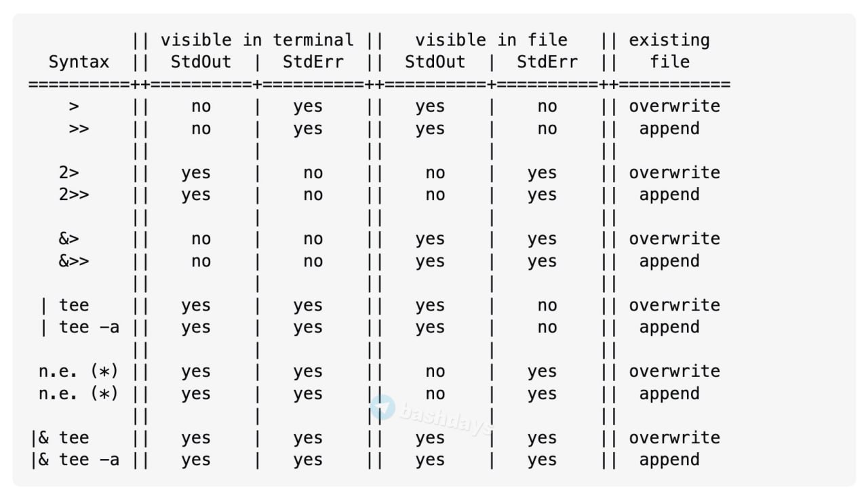Screen dimensions: 868x499
Task: Select the '|& tee -a' syntax entry
Action: point(75,460)
